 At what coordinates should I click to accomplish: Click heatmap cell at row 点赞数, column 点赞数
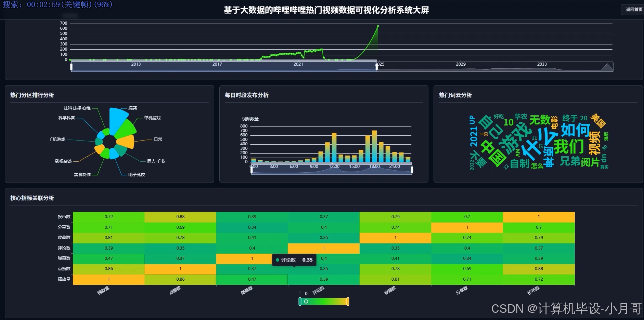click(x=180, y=269)
